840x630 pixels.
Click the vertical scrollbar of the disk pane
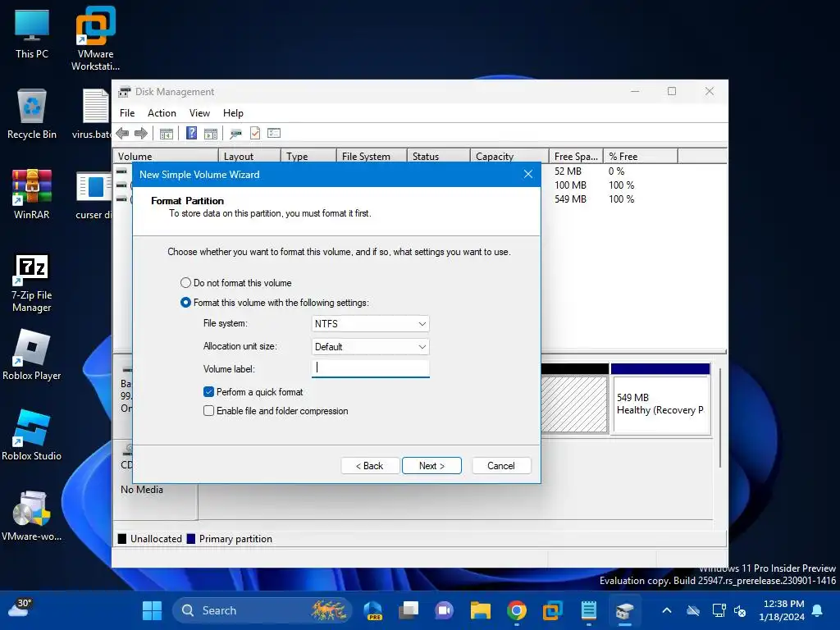coord(720,418)
